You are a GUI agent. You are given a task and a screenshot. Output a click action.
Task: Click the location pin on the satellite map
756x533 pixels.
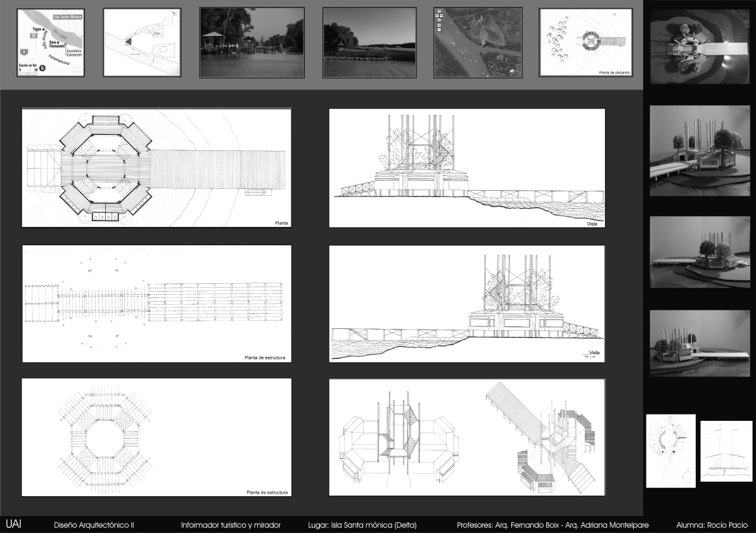coord(484,42)
